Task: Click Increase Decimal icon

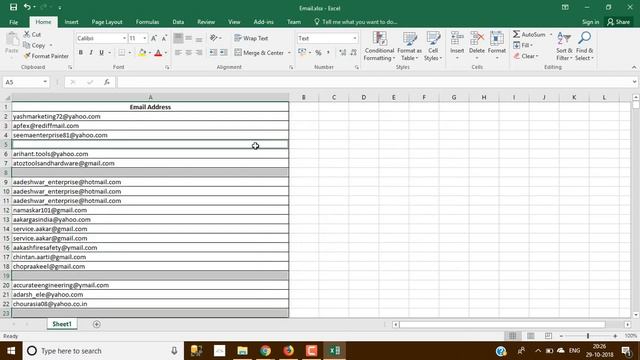Action: click(x=342, y=53)
